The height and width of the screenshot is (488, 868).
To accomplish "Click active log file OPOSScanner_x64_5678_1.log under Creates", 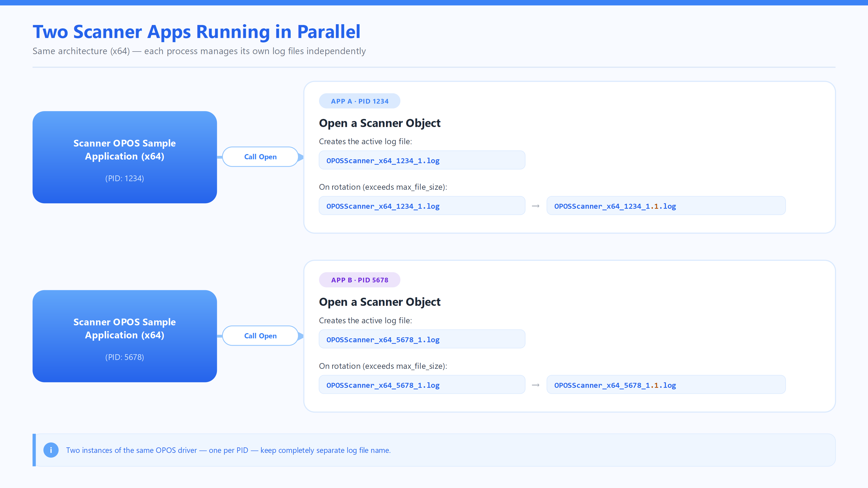I will 422,339.
